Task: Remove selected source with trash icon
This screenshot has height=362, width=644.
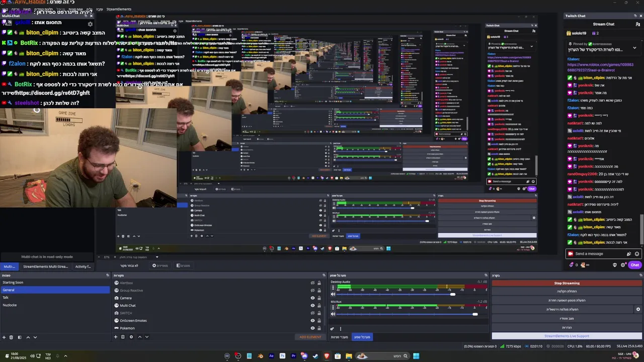Action: pyautogui.click(x=123, y=337)
